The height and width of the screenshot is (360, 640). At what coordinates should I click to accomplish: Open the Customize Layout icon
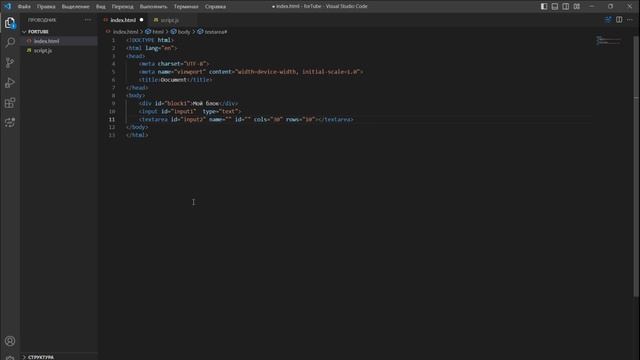[576, 6]
